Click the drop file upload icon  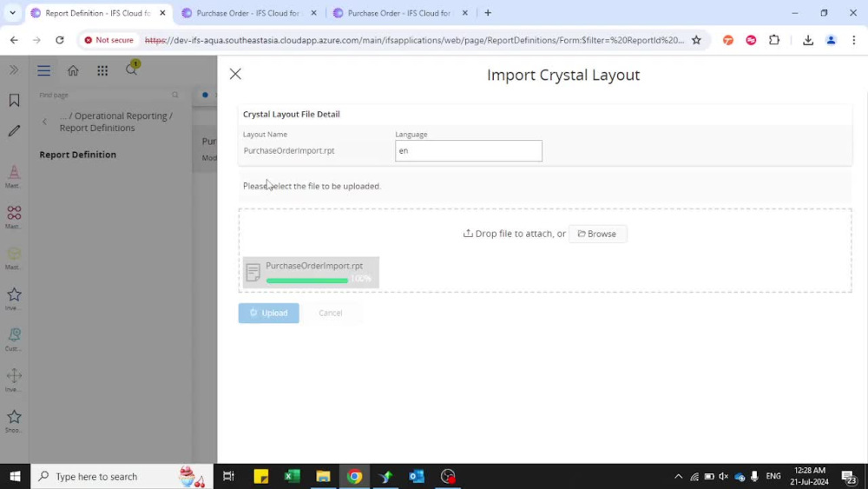coord(468,233)
